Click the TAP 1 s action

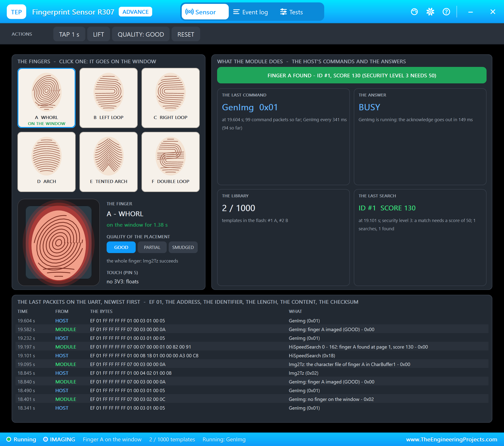click(x=69, y=34)
